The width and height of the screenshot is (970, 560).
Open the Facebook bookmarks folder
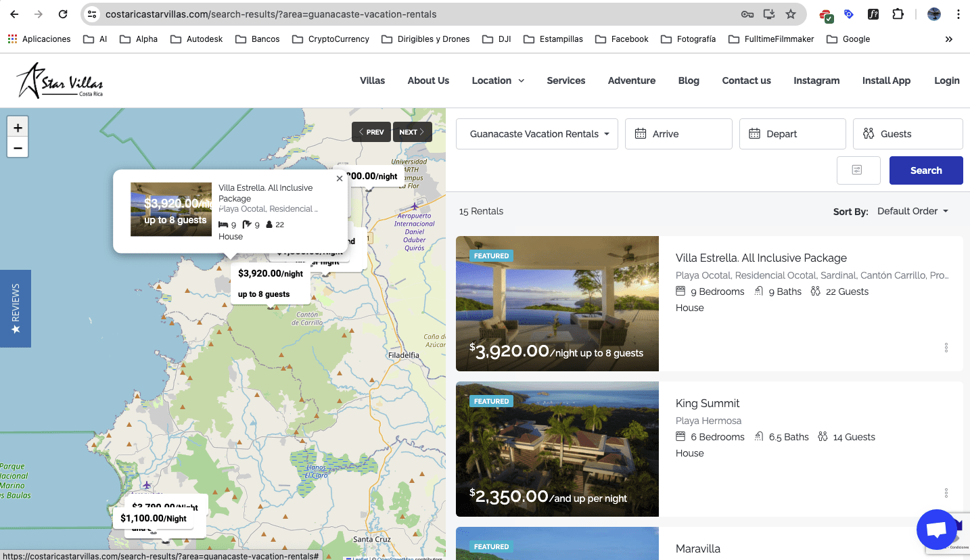coord(622,39)
